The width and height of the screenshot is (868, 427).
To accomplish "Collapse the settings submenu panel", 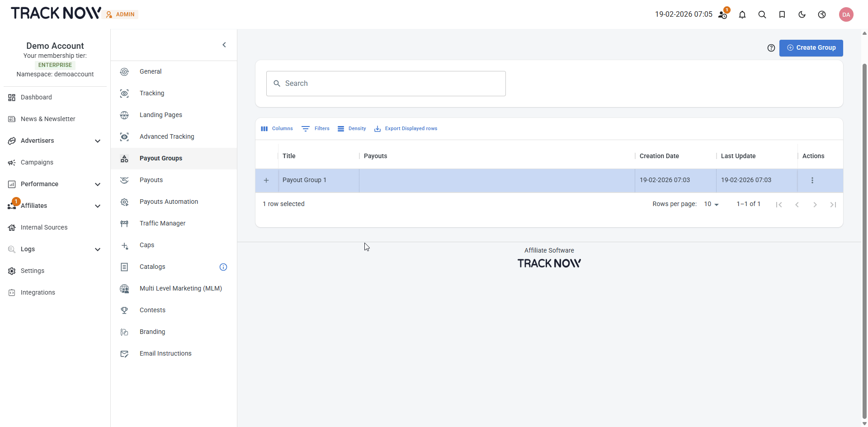I will pyautogui.click(x=224, y=45).
